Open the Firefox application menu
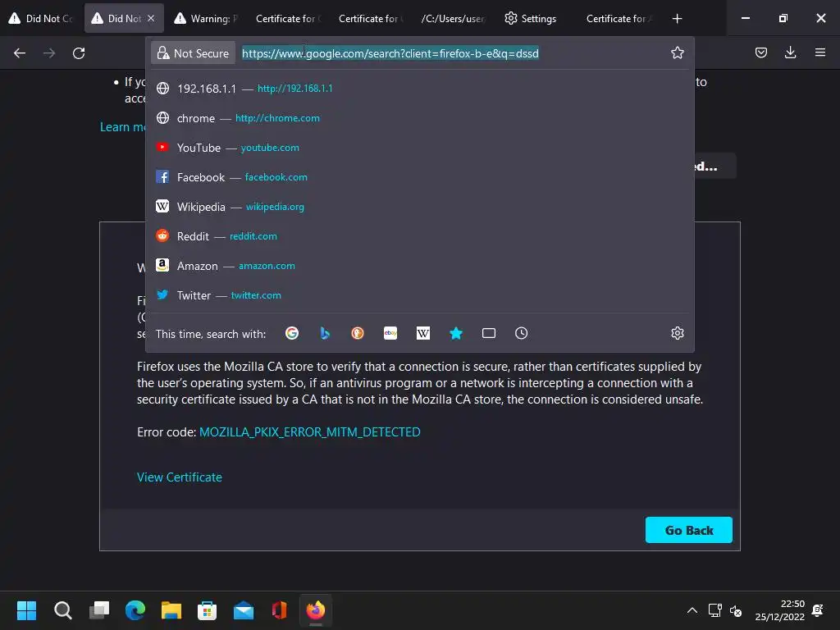This screenshot has width=840, height=630. (x=819, y=52)
